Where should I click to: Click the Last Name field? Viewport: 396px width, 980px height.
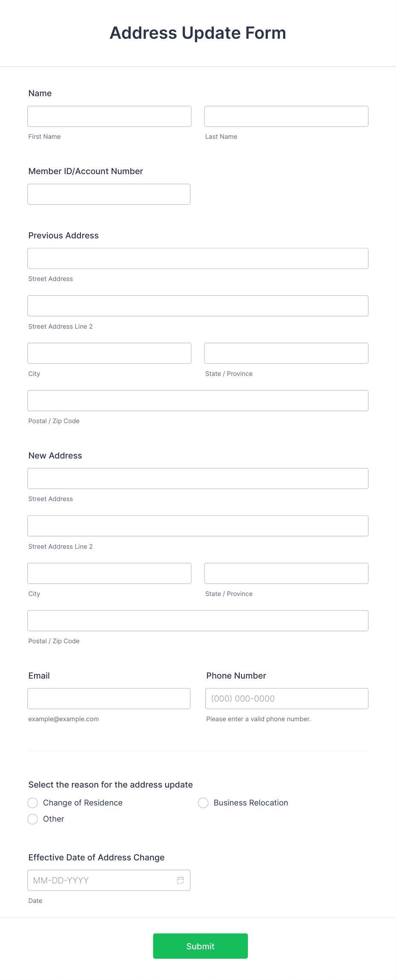tap(286, 116)
